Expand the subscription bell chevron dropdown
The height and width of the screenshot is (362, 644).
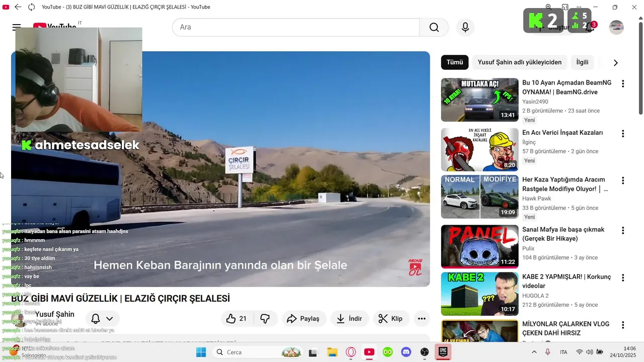tap(109, 318)
